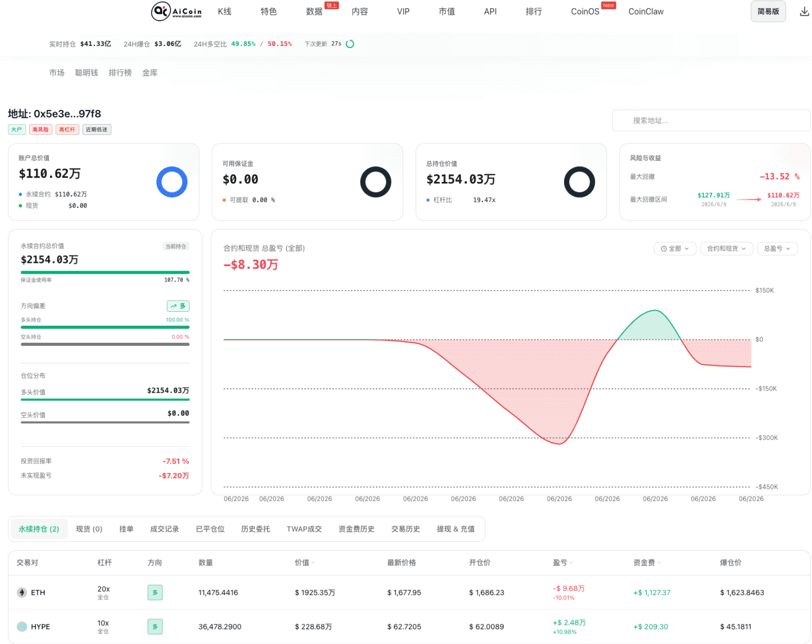
Task: Sort table by 价值 column
Action: point(305,563)
